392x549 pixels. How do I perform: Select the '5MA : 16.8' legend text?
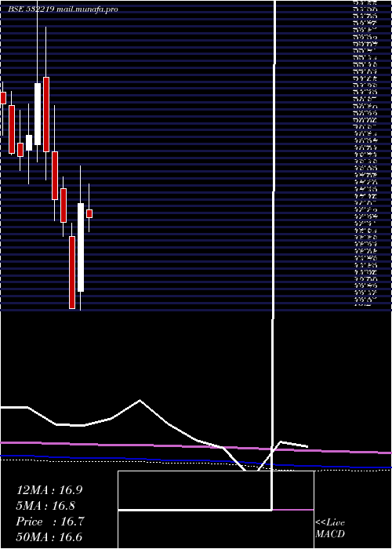[x=45, y=506]
